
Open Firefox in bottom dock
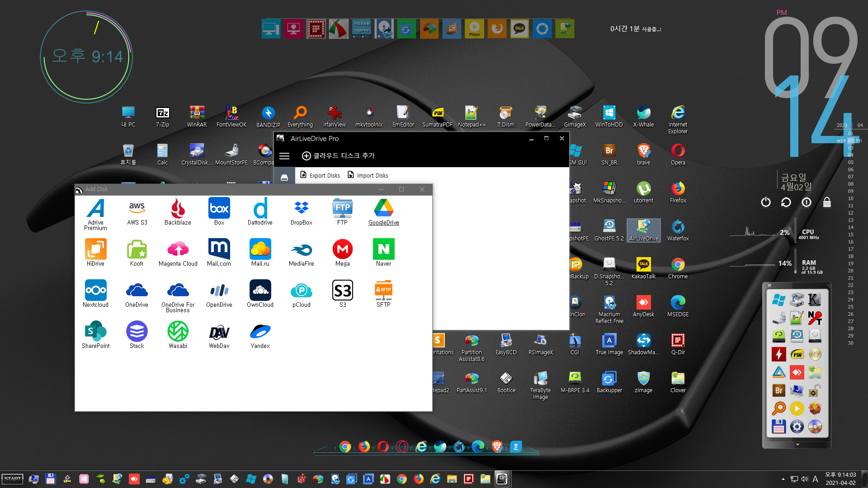364,447
